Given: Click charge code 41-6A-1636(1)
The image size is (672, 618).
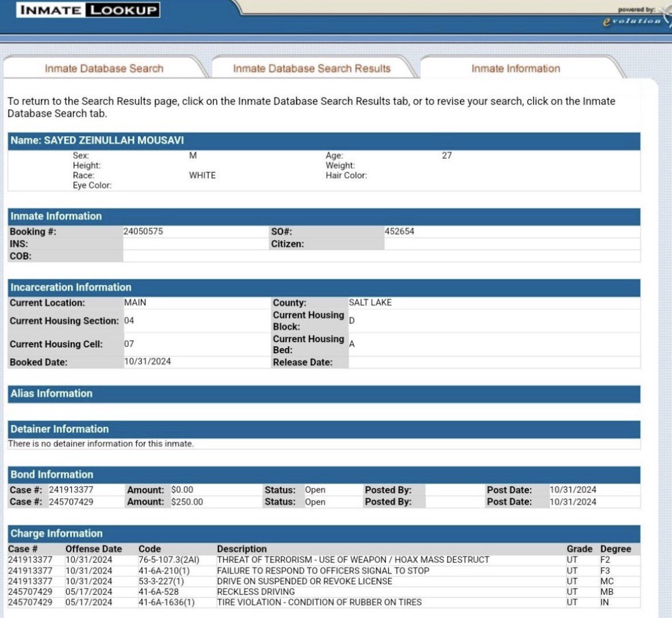Looking at the screenshot, I should pyautogui.click(x=166, y=602).
